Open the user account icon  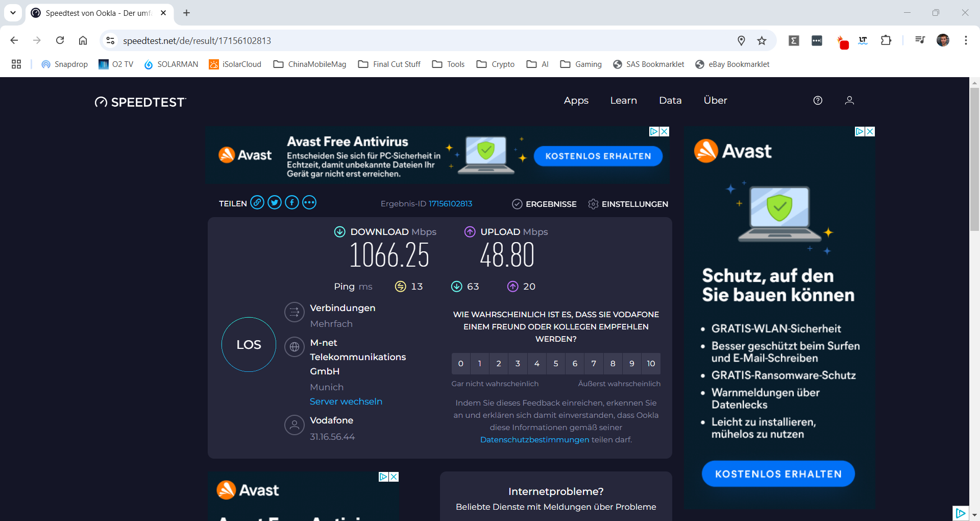point(849,101)
